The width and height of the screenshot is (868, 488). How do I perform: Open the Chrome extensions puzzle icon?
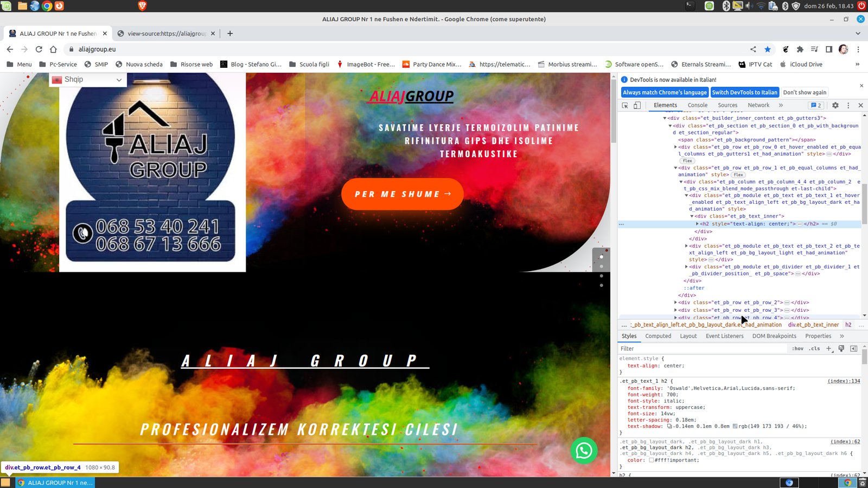coord(800,49)
